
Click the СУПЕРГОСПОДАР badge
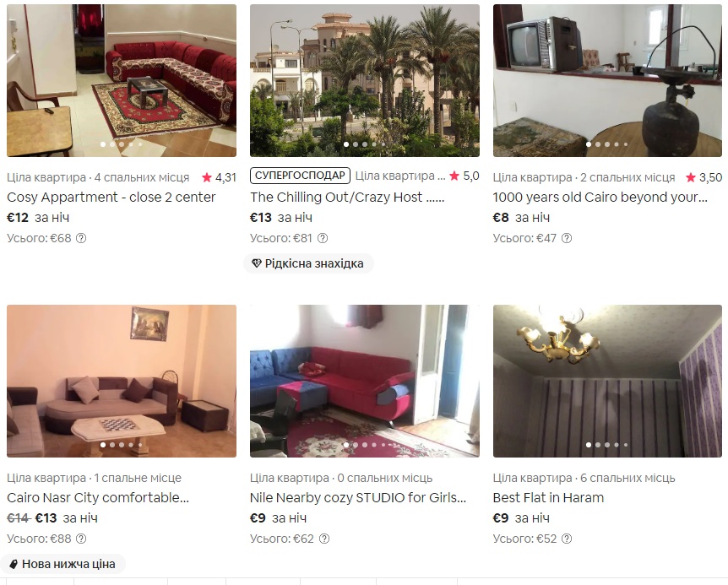click(x=300, y=176)
